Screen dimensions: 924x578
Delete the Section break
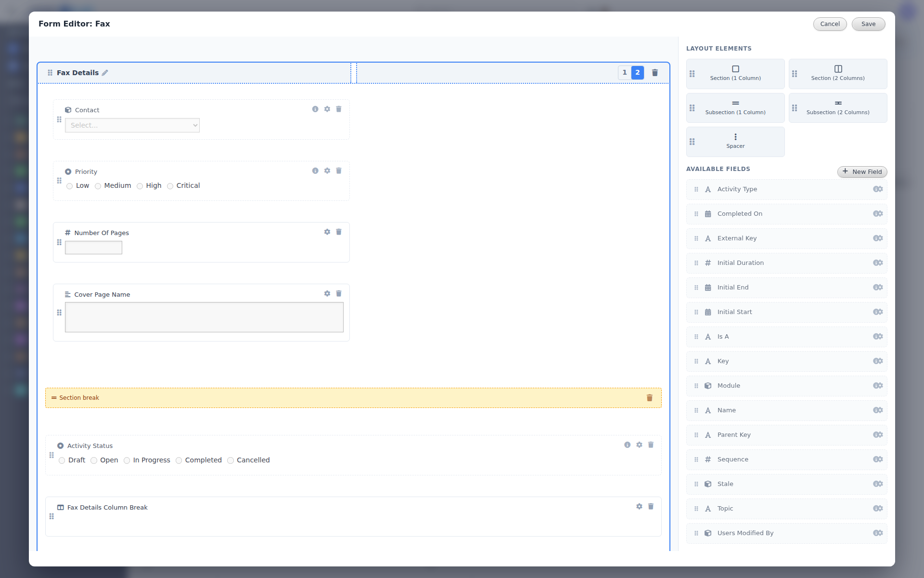point(650,398)
